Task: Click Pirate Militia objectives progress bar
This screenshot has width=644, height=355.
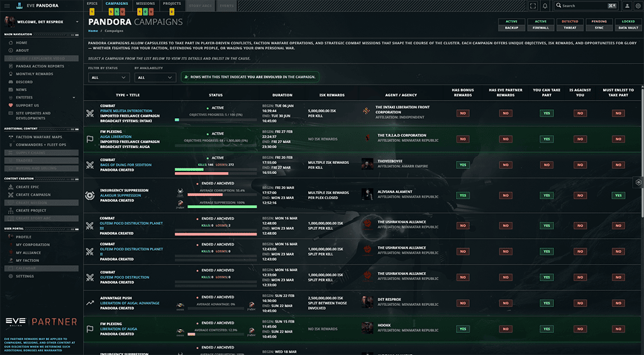Action: click(x=216, y=120)
